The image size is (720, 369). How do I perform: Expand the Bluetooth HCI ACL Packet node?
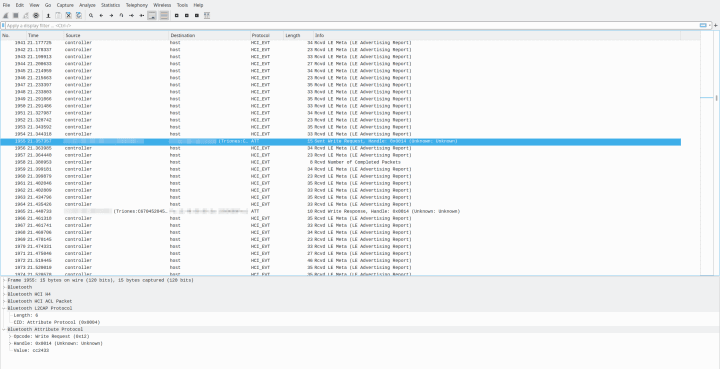[4, 301]
